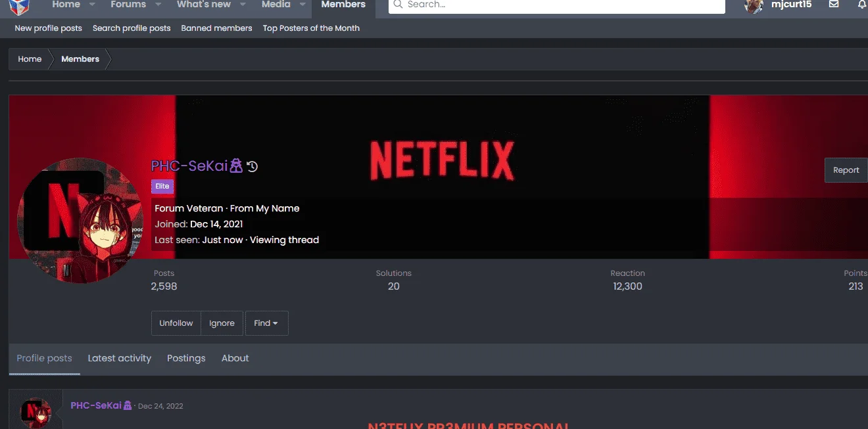Open the Members navigation item
868x429 pixels.
click(343, 5)
